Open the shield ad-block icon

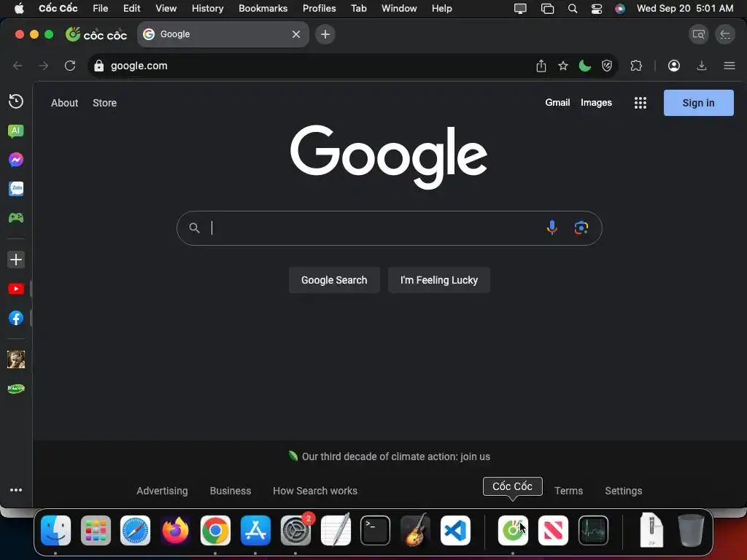[606, 66]
